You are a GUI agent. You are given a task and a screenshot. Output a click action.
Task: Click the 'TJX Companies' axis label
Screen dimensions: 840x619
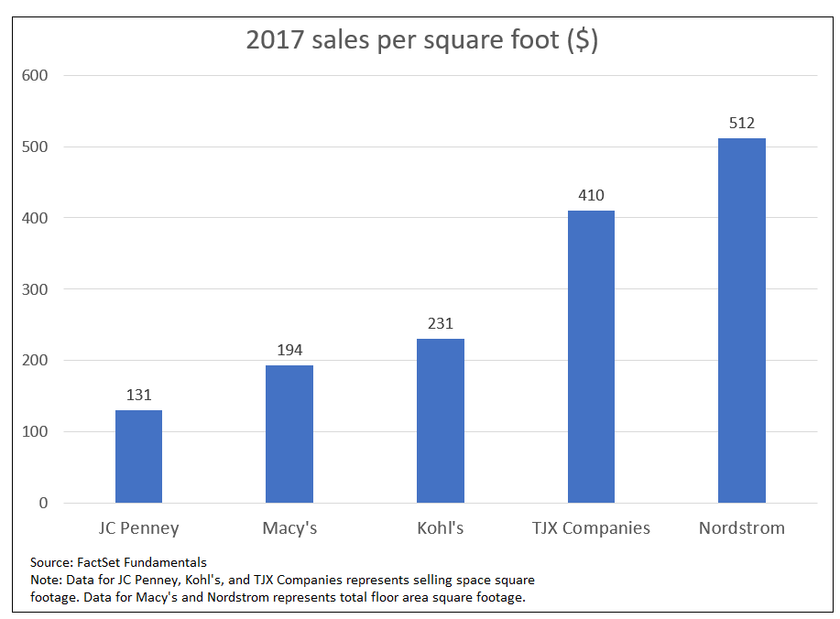591,528
